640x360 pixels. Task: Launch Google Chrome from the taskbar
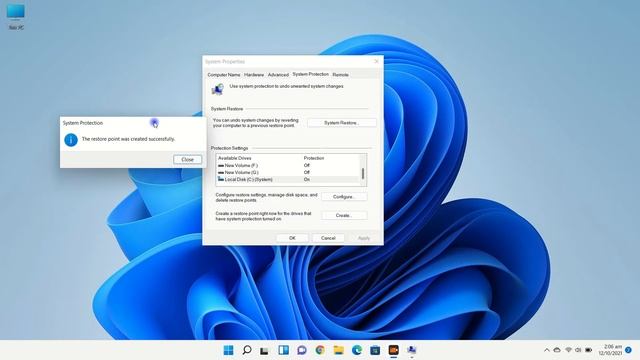point(320,350)
